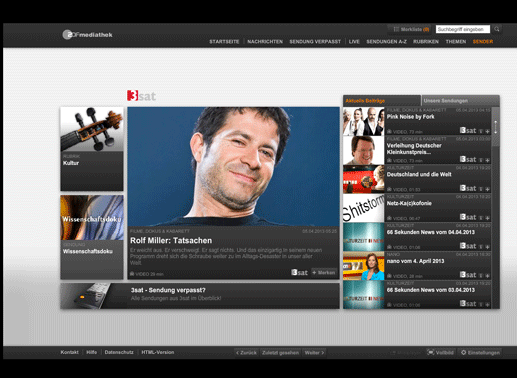Click the ZDFmediathek logo
Viewport: 517px width, 378px height.
coord(87,34)
